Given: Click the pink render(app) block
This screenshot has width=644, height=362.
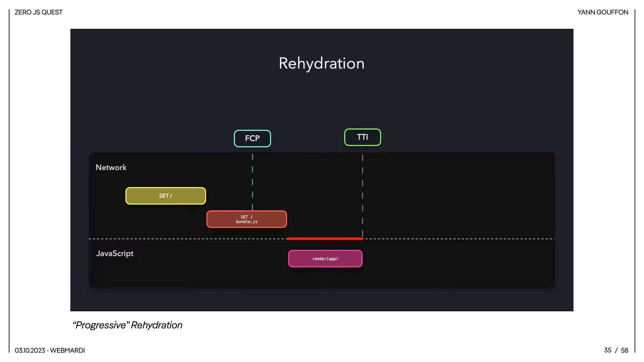Looking at the screenshot, I should (x=325, y=259).
